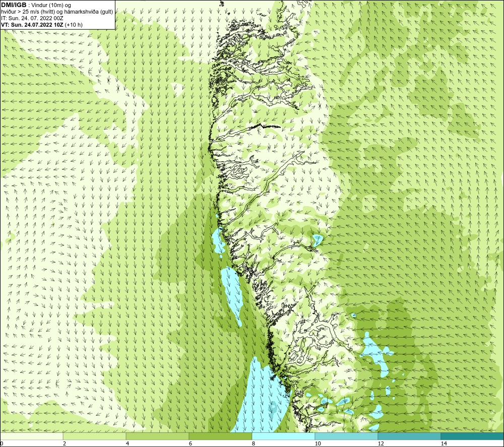Click the '(+10 h)' forecast offset text

(x=74, y=25)
